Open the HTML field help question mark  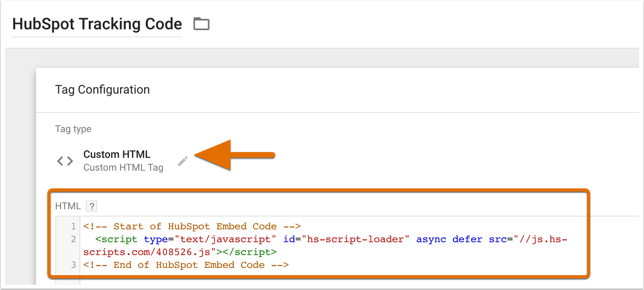coord(92,206)
